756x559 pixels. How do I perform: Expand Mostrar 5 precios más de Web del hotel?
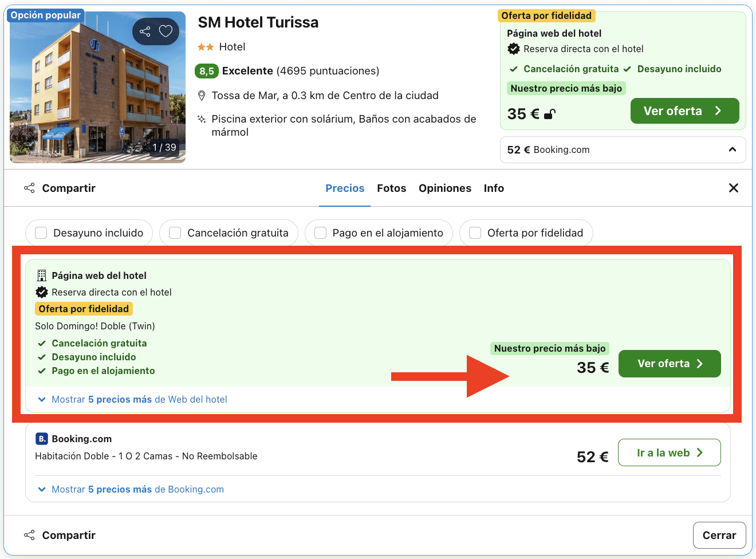coord(132,399)
